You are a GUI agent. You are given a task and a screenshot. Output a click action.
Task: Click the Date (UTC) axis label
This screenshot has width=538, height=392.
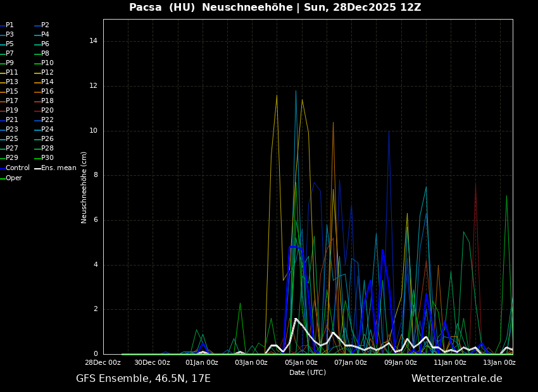tap(308, 372)
